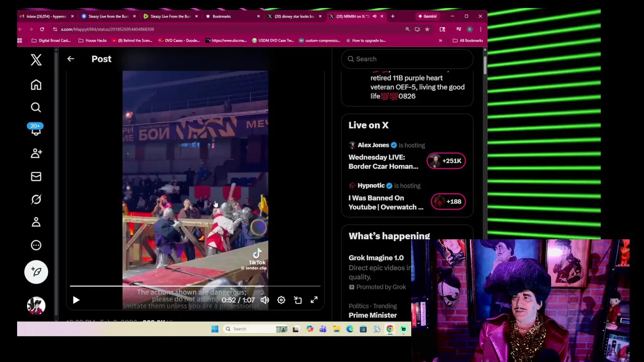Click the compose Post button

36,272
